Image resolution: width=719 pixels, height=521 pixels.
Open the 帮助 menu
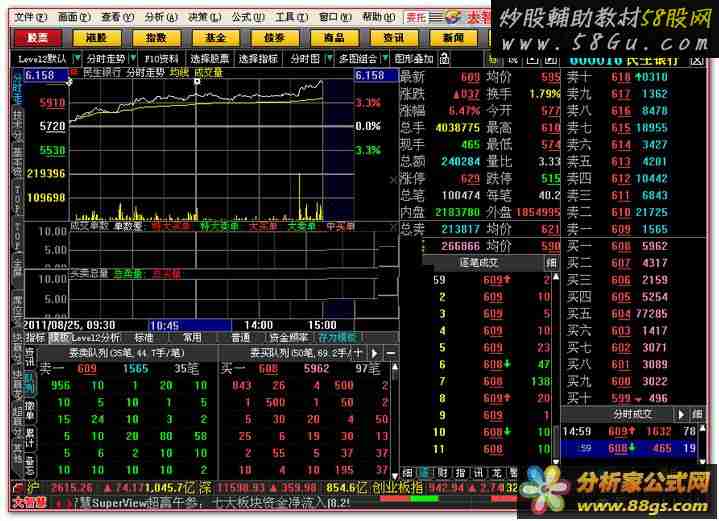click(379, 17)
